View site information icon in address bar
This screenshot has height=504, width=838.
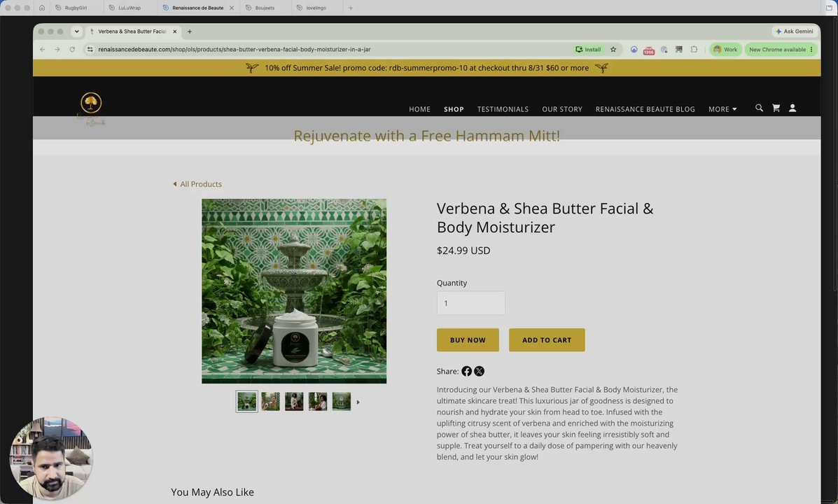click(x=90, y=49)
